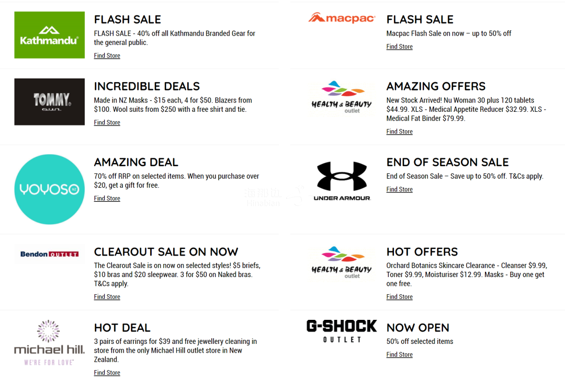Open Find Store link for Kathmandu
Screen dimensions: 565x392
(x=107, y=56)
